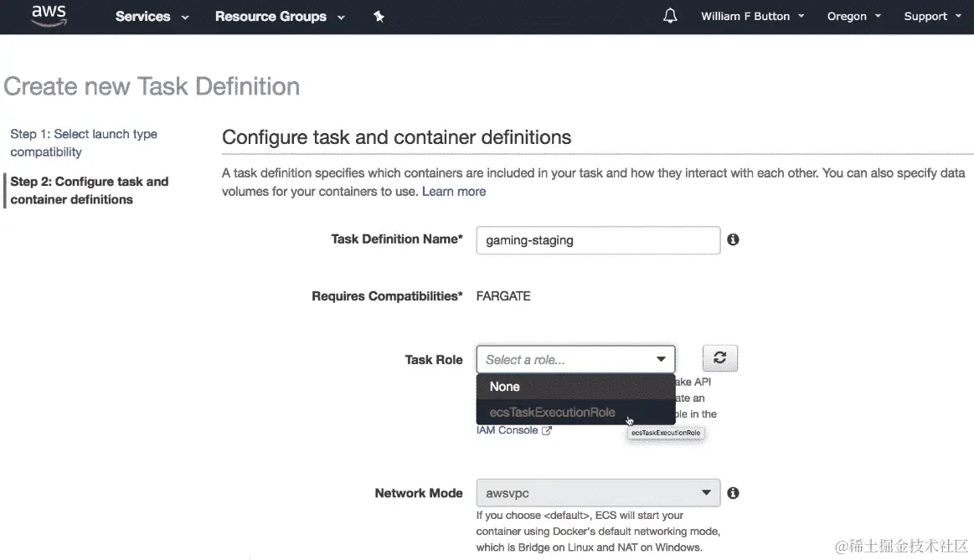
Task: Click the AWS logo home icon
Action: tap(49, 16)
